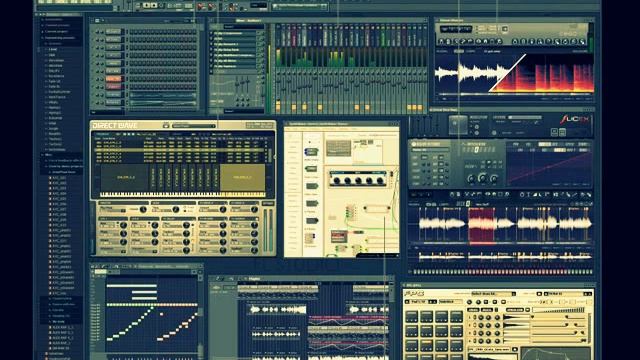Click the DirectWave piano keyboard strip
Viewport: 640px width, 360px height.
click(182, 194)
